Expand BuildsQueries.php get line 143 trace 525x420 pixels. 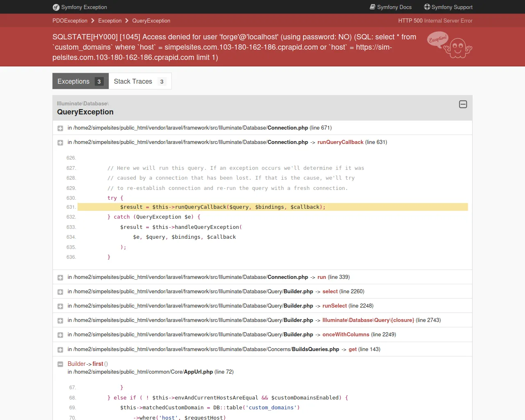tap(60, 350)
